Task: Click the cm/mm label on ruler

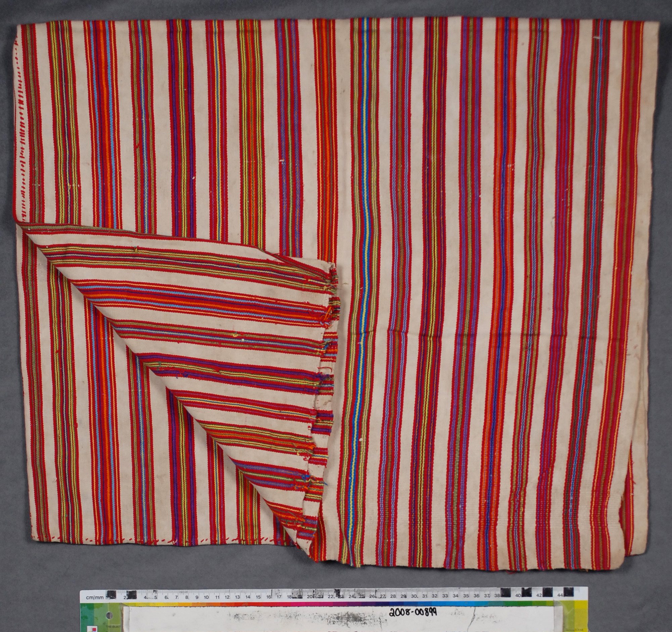Action: pos(95,597)
